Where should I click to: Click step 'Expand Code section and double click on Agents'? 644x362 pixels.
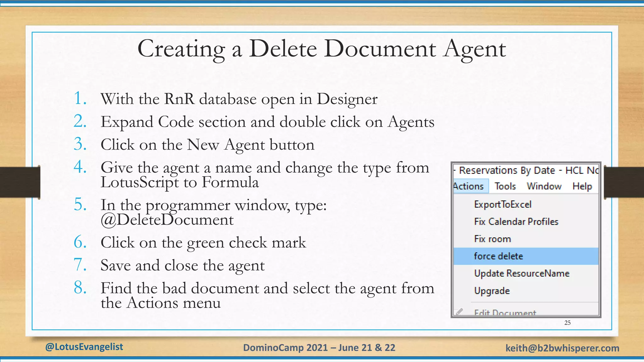coord(267,122)
